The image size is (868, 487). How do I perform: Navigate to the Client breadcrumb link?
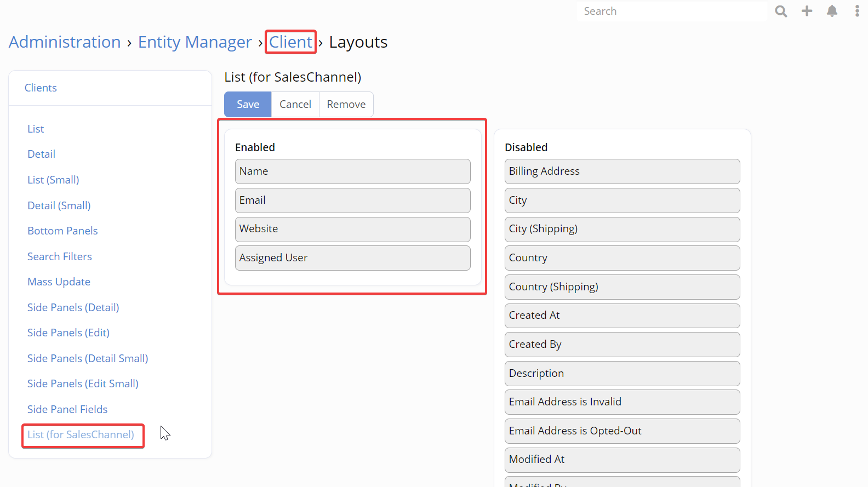(x=290, y=42)
